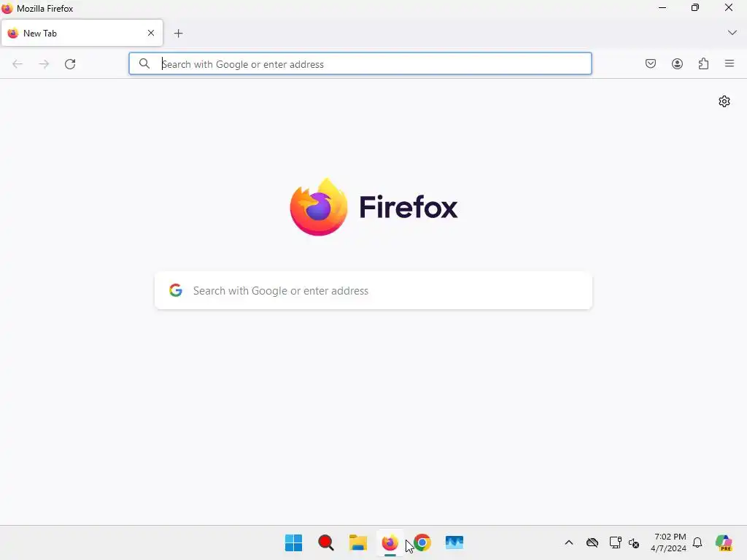Screen dimensions: 747x560
Task: Open File Explorer from the taskbar
Action: 357,542
